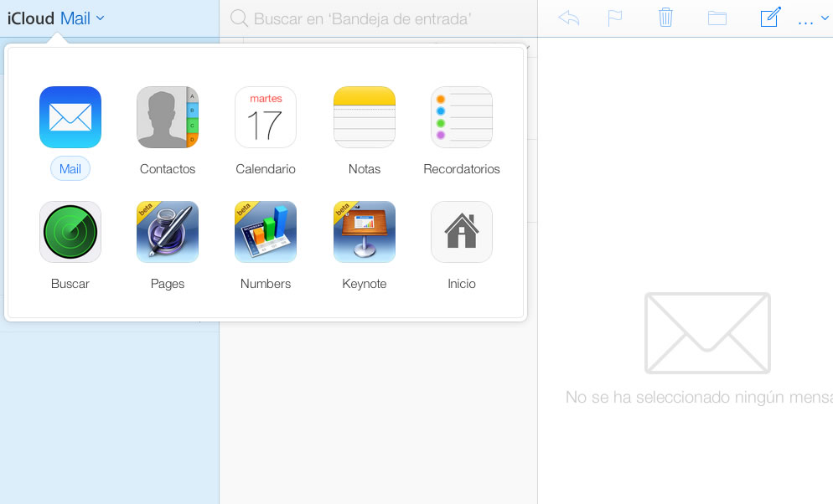The height and width of the screenshot is (504, 833).
Task: Click the search magnifier icon
Action: point(239,18)
